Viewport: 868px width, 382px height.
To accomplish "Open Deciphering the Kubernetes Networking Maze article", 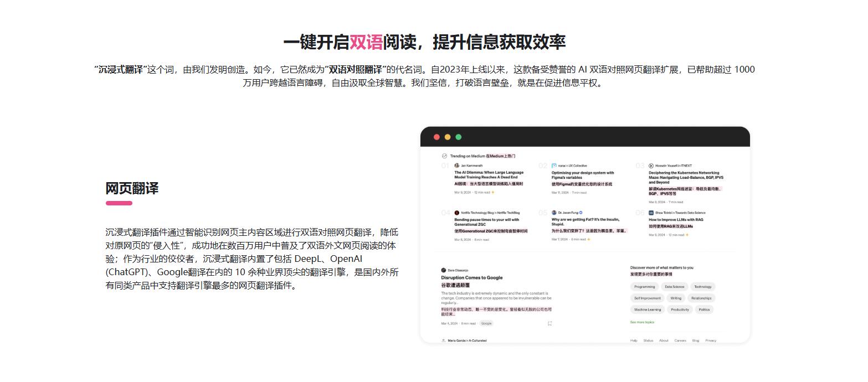I will coord(686,177).
